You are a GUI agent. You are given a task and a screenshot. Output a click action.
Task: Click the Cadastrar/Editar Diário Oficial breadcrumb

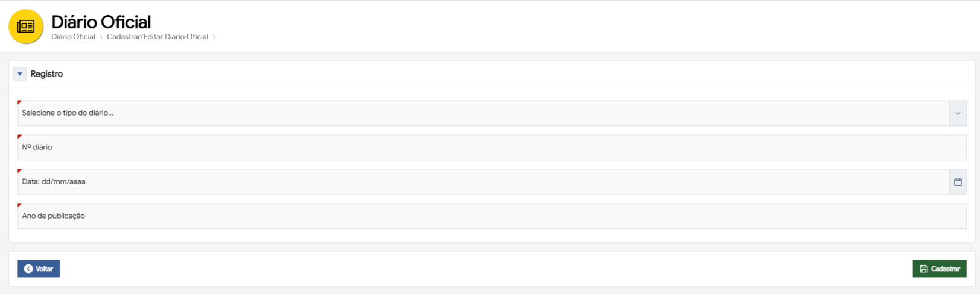[x=157, y=37]
